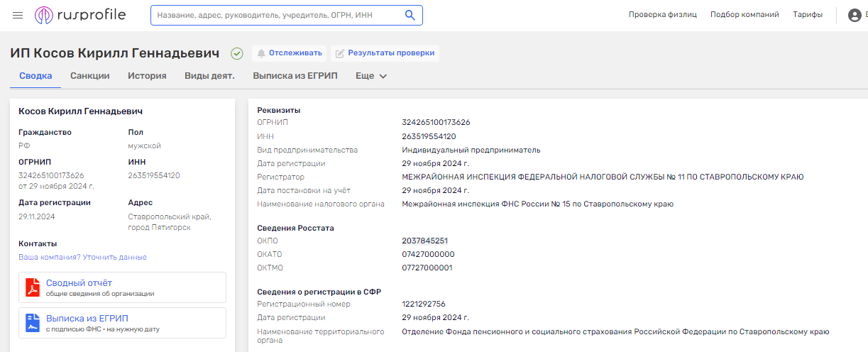Click the name Косов Кирилл Геннадьевич in card
Viewport: 868px width, 352px height.
[x=81, y=111]
